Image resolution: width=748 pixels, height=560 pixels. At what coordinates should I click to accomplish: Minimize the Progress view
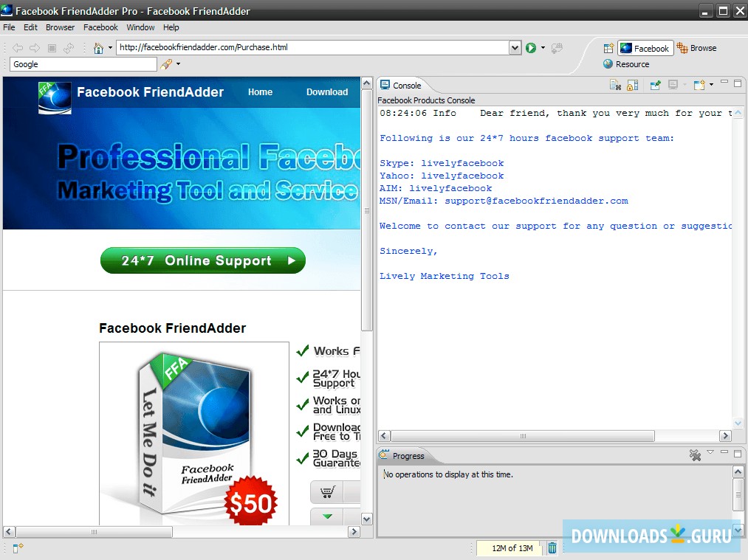pyautogui.click(x=724, y=452)
